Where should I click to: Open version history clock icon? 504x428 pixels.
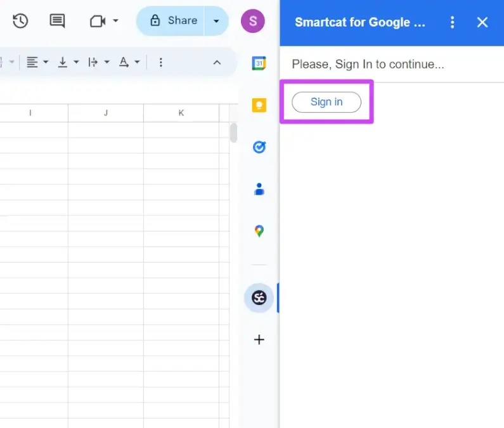pyautogui.click(x=20, y=21)
